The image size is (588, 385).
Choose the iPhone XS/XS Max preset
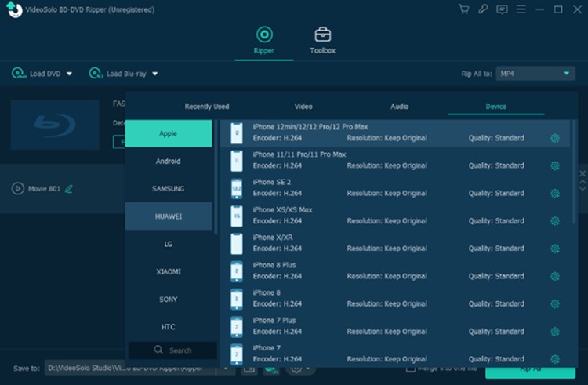tap(395, 216)
